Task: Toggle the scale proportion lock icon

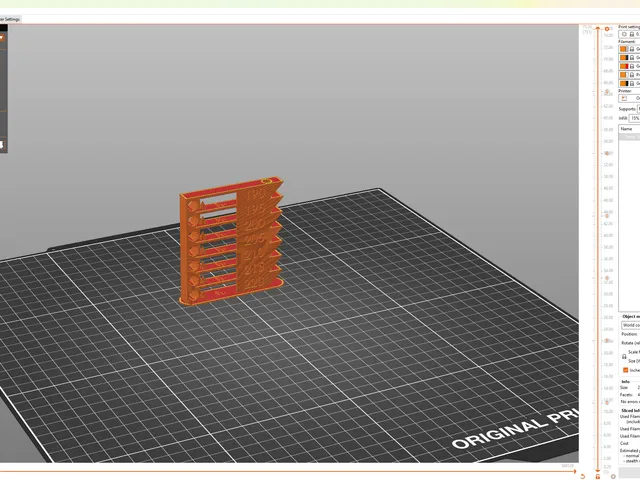Action: (624, 356)
